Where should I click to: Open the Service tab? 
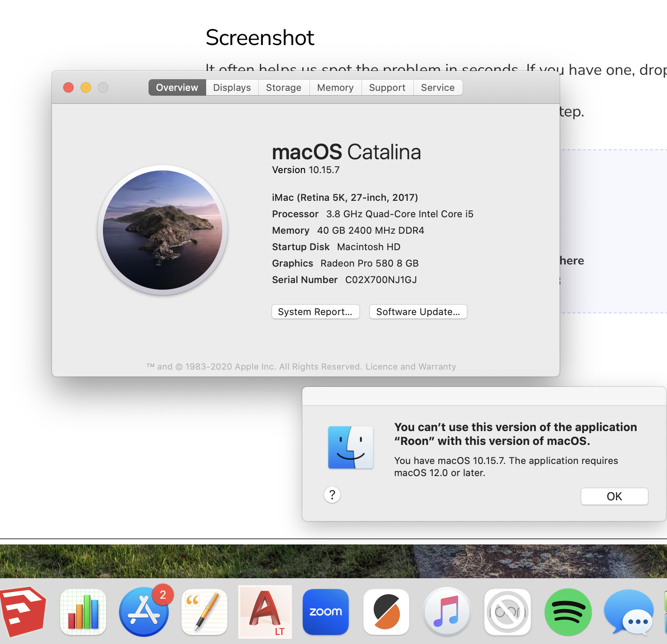[x=438, y=87]
